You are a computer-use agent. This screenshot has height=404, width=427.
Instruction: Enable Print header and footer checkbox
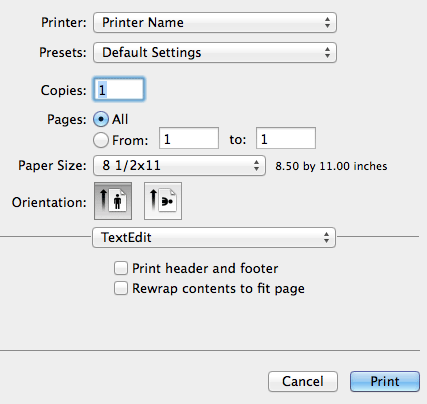click(121, 268)
